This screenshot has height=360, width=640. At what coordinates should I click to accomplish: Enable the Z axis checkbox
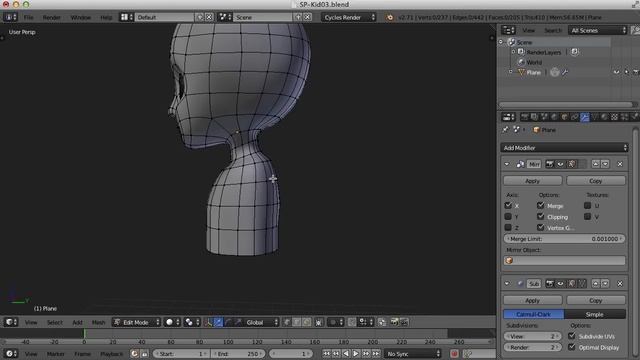(508, 227)
